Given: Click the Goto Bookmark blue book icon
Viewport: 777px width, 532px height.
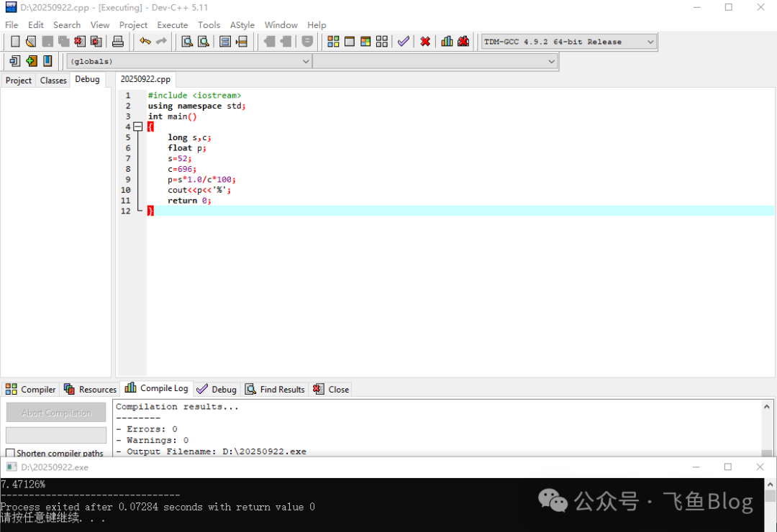Looking at the screenshot, I should coord(47,61).
